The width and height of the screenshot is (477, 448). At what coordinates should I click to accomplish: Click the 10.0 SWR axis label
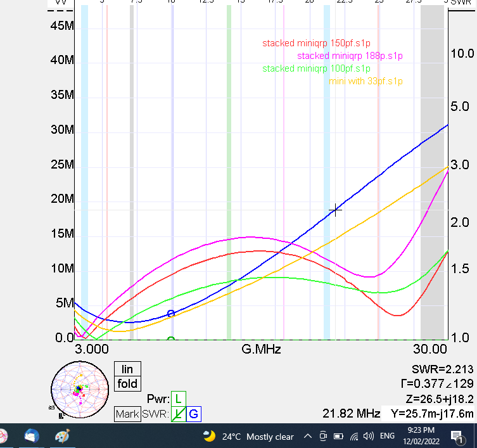click(462, 54)
